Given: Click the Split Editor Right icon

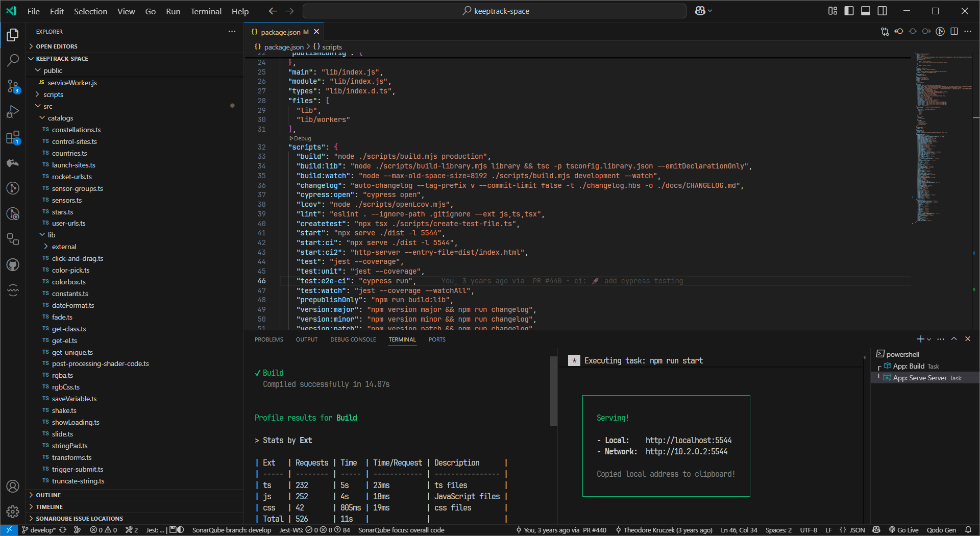Looking at the screenshot, I should point(954,32).
